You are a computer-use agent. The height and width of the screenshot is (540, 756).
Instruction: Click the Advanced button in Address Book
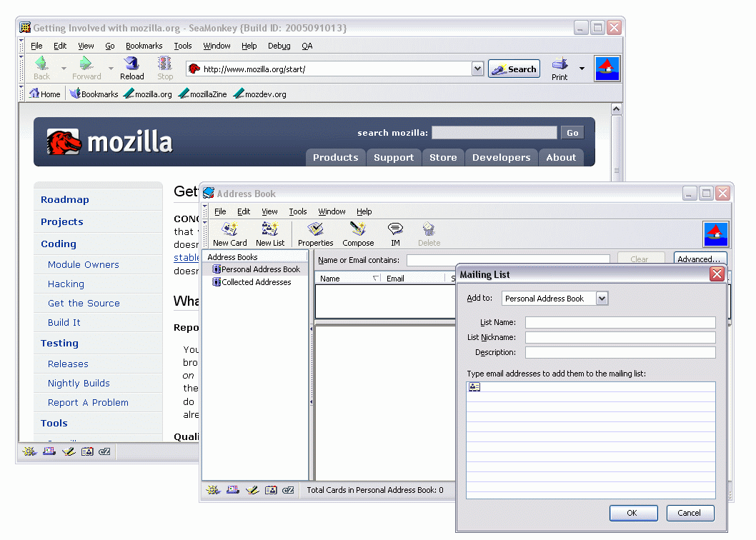coord(700,259)
